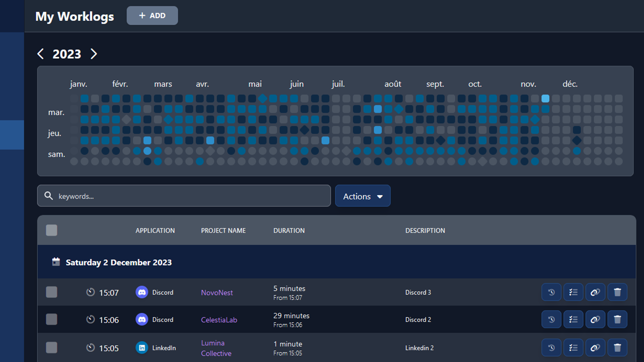Go to previous year with left chevron

point(41,54)
